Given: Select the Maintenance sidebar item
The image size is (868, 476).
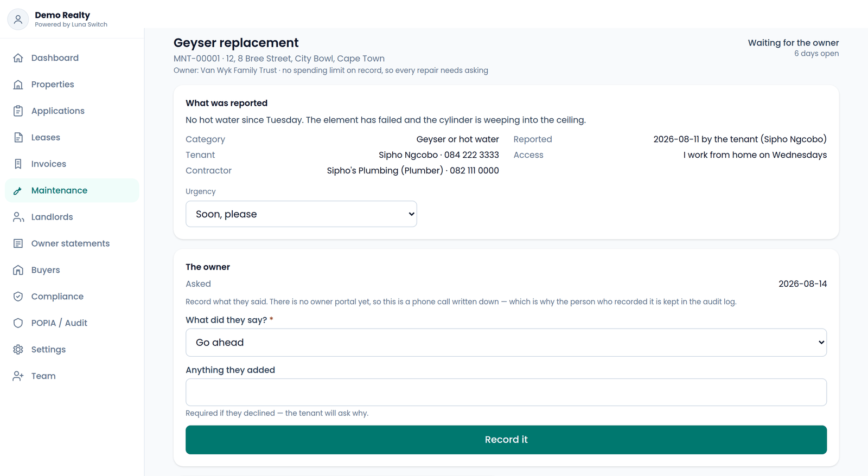Looking at the screenshot, I should click(x=72, y=190).
